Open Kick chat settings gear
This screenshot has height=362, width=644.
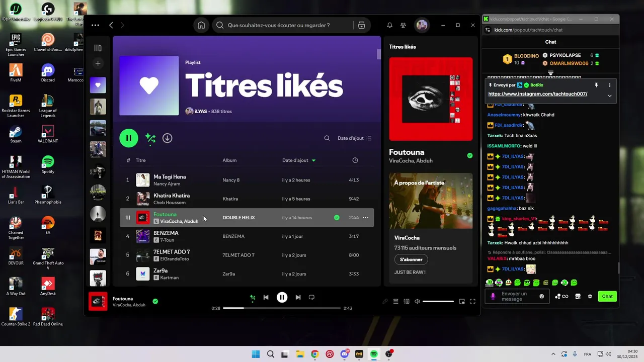coord(590,297)
